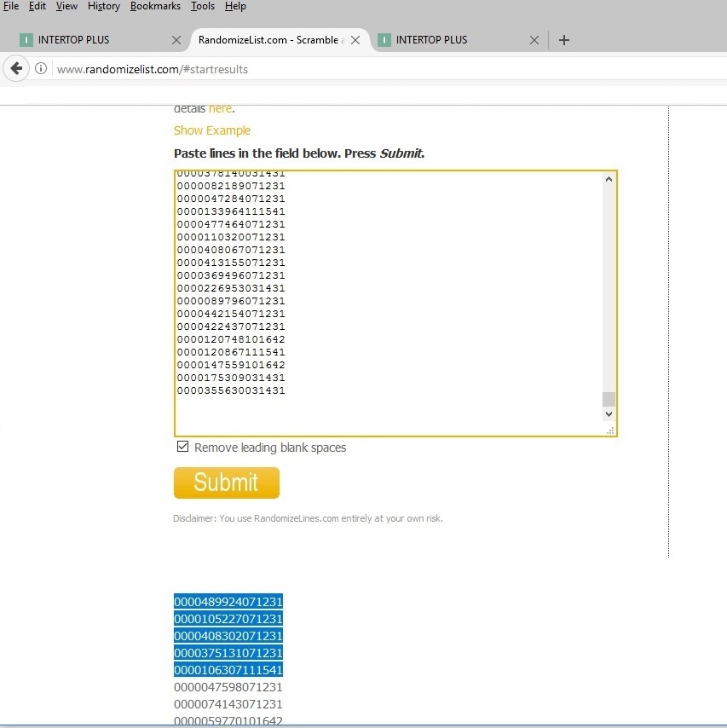The image size is (727, 728).
Task: Click the line 0000226953031431 in textarea
Action: pos(231,288)
